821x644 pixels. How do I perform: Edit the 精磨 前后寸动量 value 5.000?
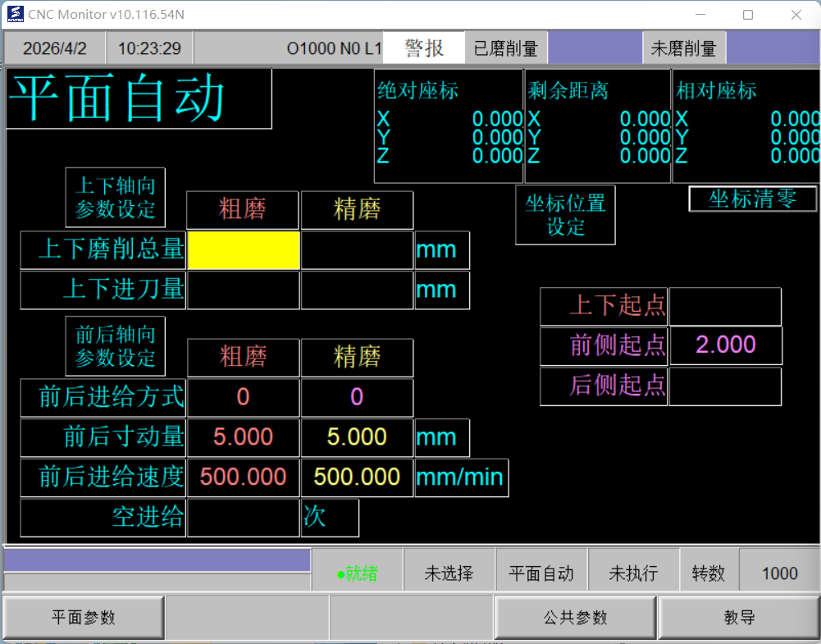357,437
